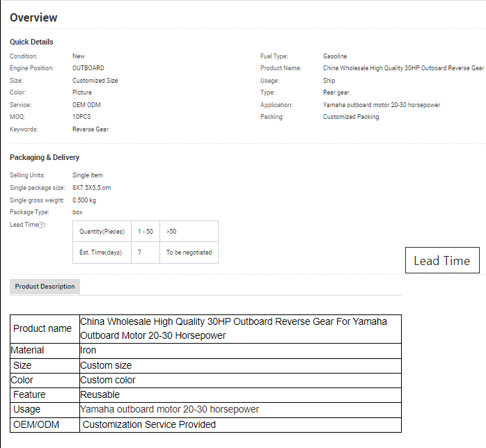Select the 'Custom color' table cell

(x=108, y=380)
